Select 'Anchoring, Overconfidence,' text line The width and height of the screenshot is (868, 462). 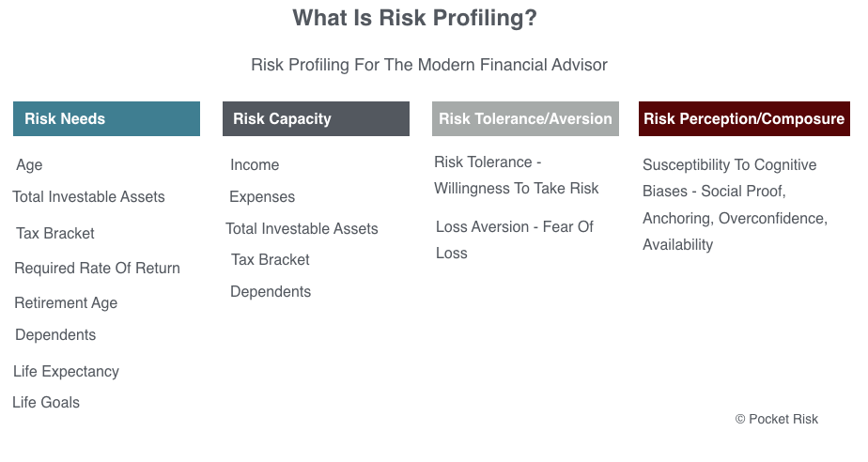(x=735, y=219)
